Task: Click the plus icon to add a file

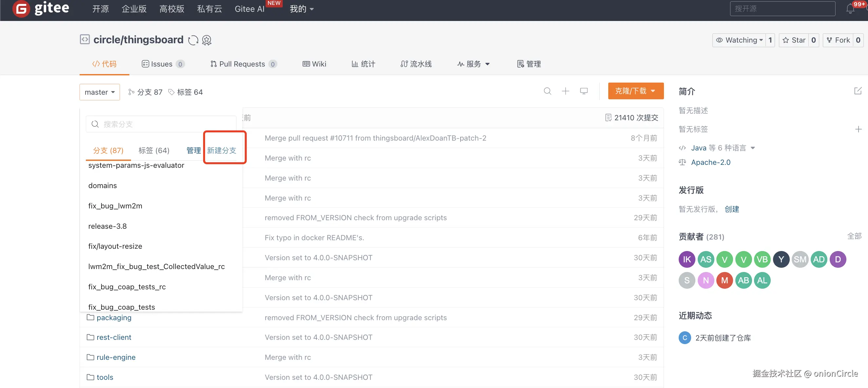Action: [565, 91]
